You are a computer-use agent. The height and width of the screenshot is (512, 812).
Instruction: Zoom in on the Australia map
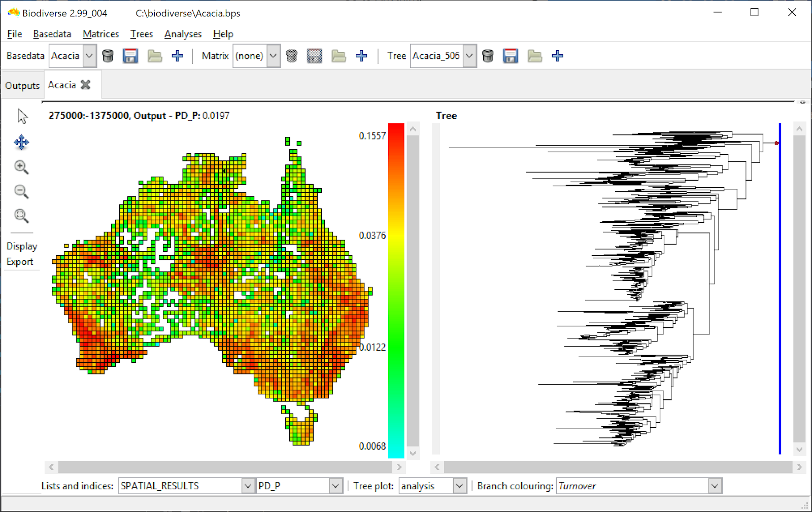[21, 167]
